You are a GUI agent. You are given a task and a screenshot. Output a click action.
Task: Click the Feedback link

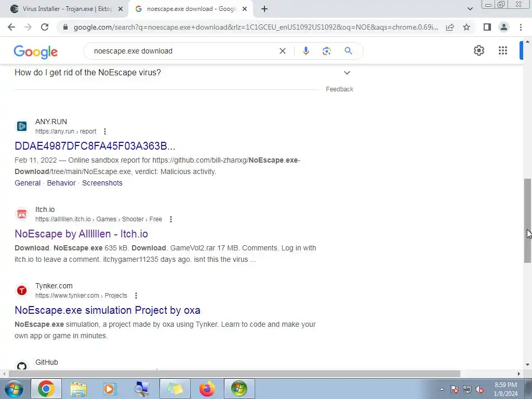click(340, 89)
